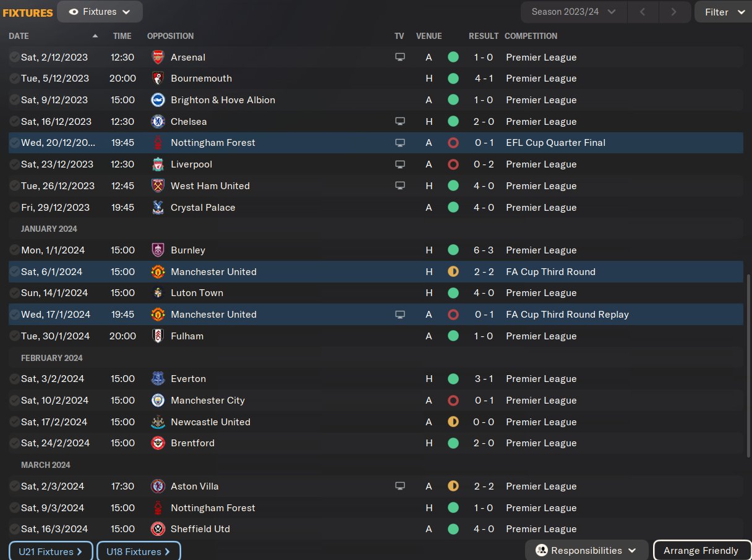Open the Season 2023/24 selector dropdown
The image size is (752, 560).
click(573, 12)
